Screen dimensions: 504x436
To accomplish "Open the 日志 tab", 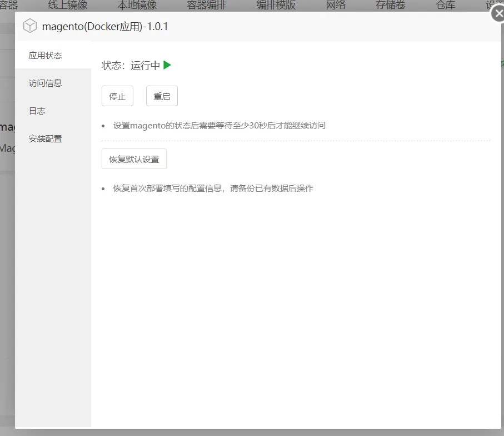I will [x=53, y=111].
